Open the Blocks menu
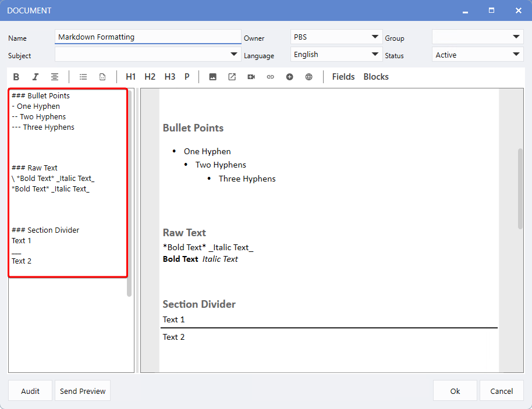This screenshot has width=532, height=409. click(376, 77)
